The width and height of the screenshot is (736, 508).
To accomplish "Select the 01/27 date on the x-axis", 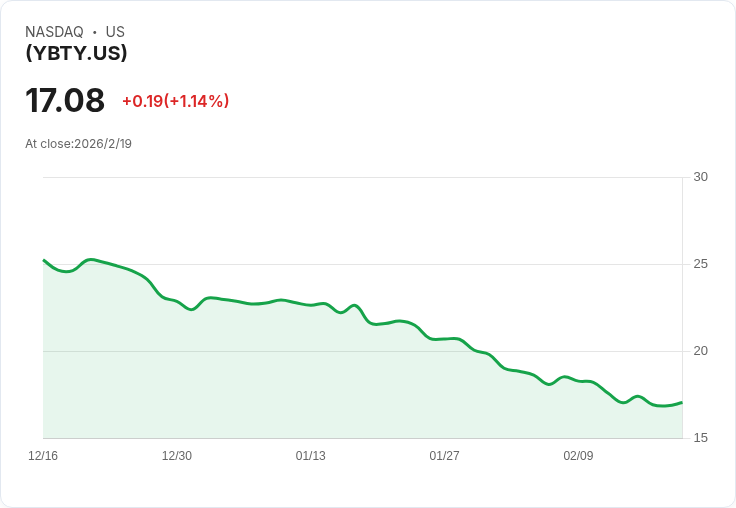I will click(444, 456).
